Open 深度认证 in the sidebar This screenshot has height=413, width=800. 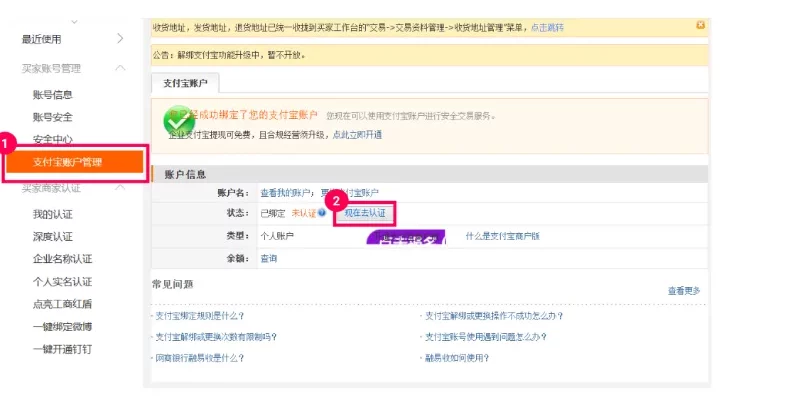[x=53, y=237]
